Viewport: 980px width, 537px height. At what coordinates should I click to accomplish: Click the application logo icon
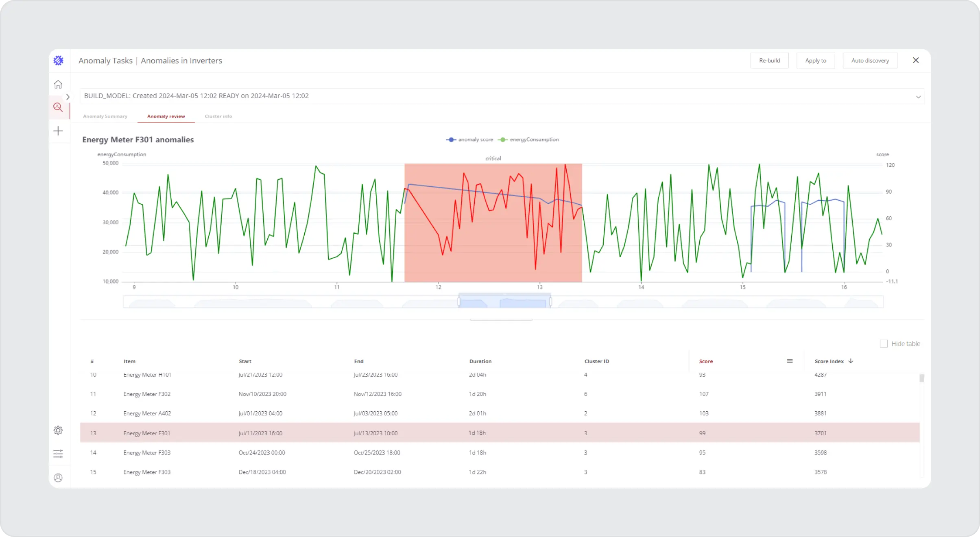(58, 60)
